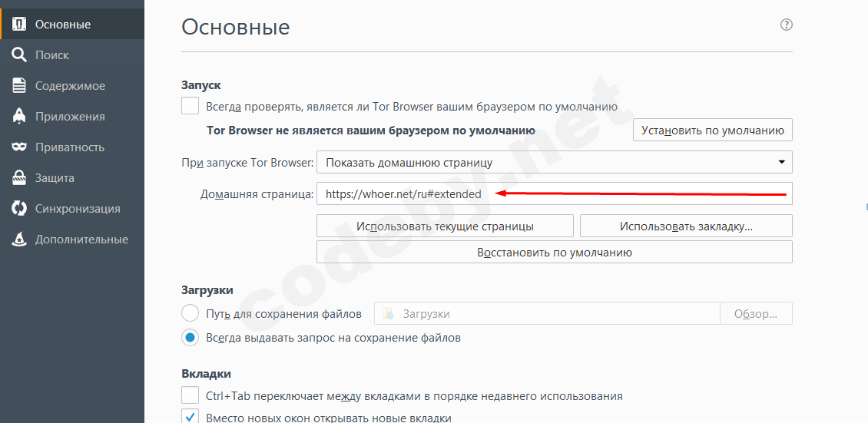
Task: Click the Загрузки section heading
Action: [207, 290]
